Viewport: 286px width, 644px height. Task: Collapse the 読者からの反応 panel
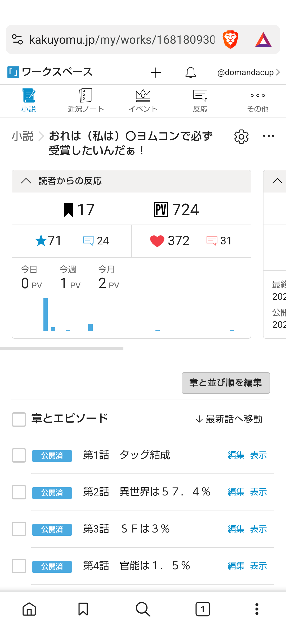(26, 181)
